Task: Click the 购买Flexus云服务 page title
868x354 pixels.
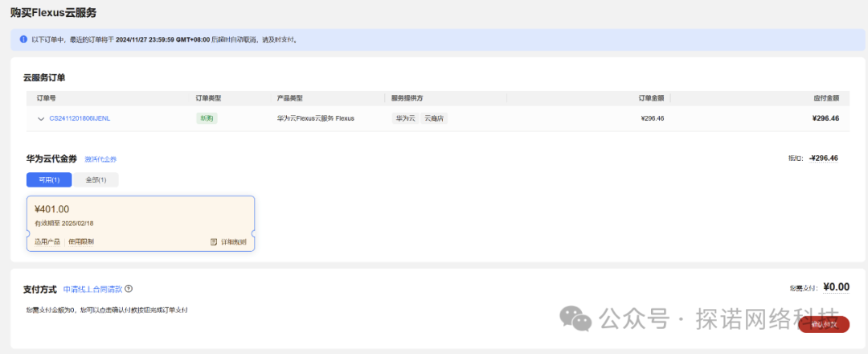Action: 53,13
